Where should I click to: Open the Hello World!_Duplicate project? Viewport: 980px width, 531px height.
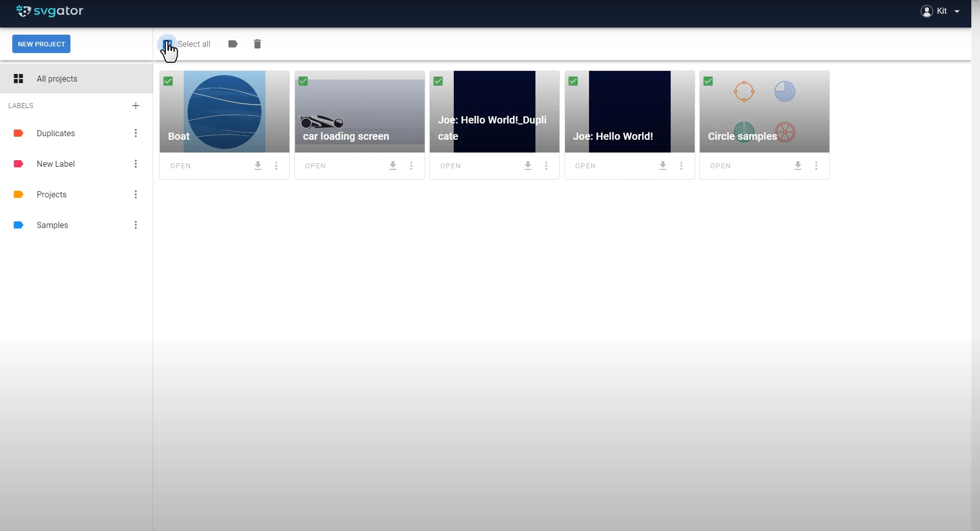click(x=450, y=166)
